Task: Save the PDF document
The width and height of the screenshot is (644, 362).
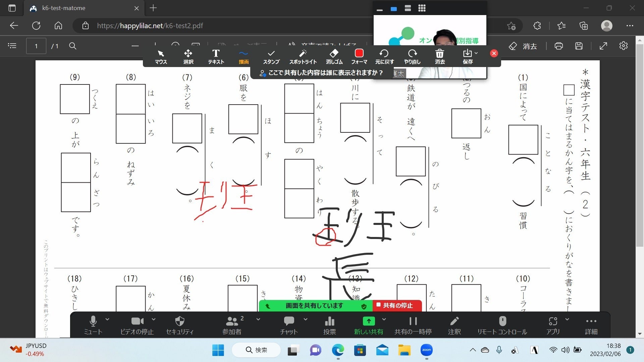Action: coord(579,46)
